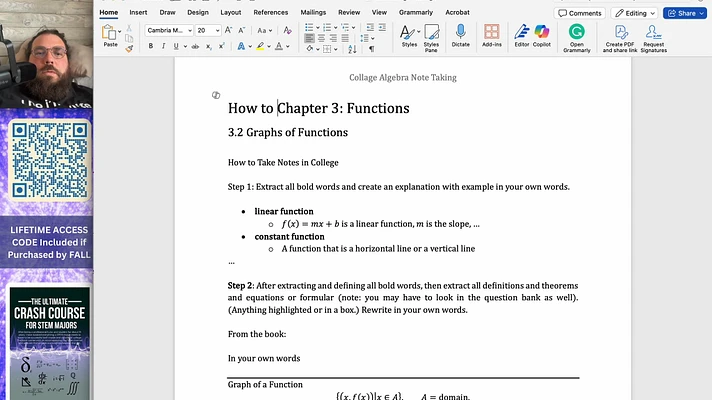The image size is (712, 400).
Task: Open the Cambria font name dropdown
Action: coord(190,30)
